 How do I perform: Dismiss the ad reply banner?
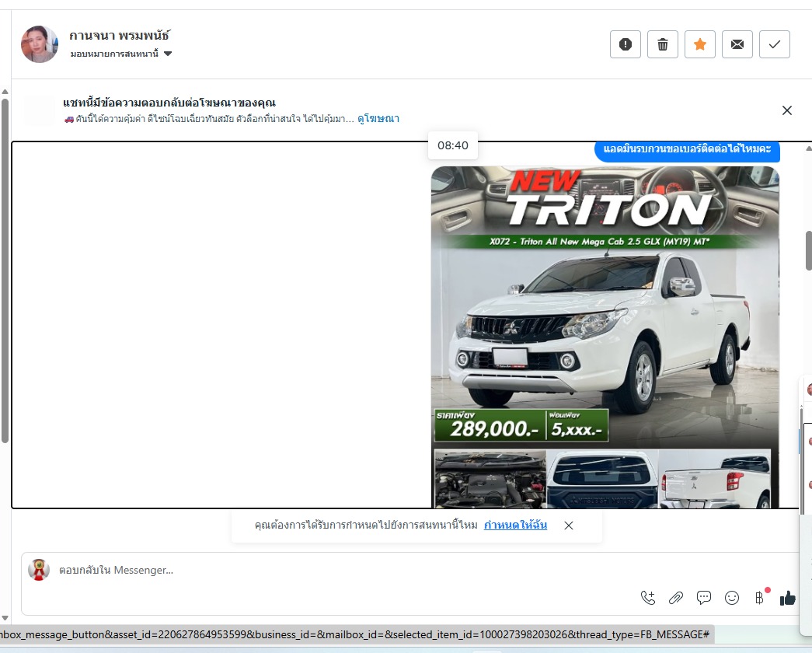tap(786, 110)
